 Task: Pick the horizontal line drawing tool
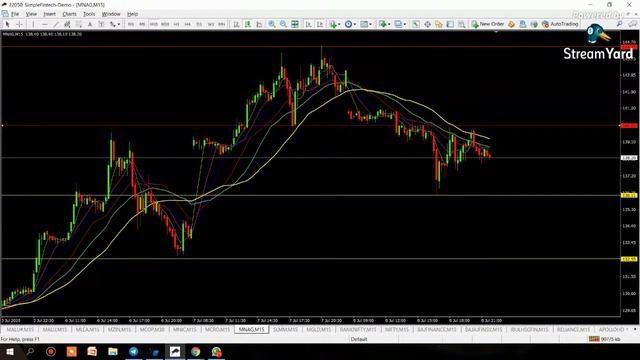[x=44, y=24]
